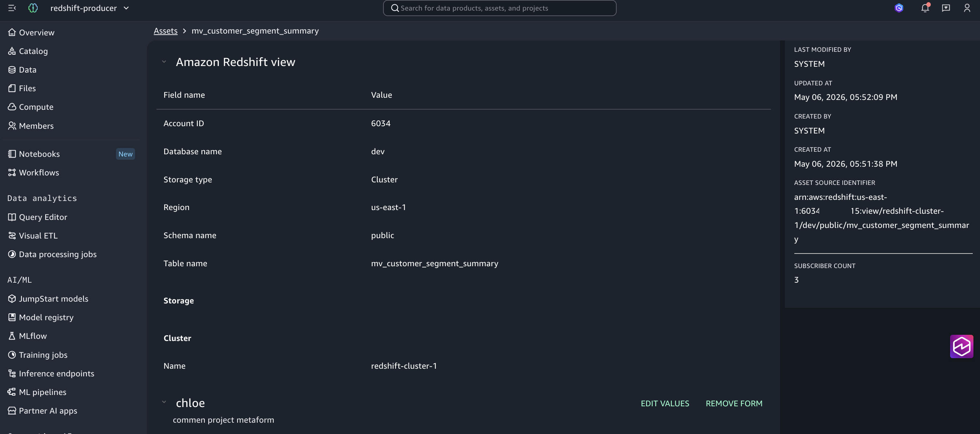Image resolution: width=980 pixels, height=434 pixels.
Task: Click the Inference endpoints icon
Action: coord(12,373)
